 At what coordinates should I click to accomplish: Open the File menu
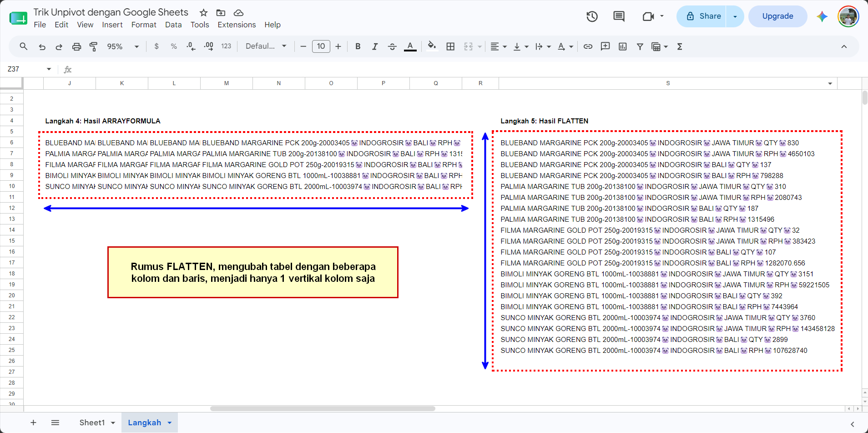point(40,25)
